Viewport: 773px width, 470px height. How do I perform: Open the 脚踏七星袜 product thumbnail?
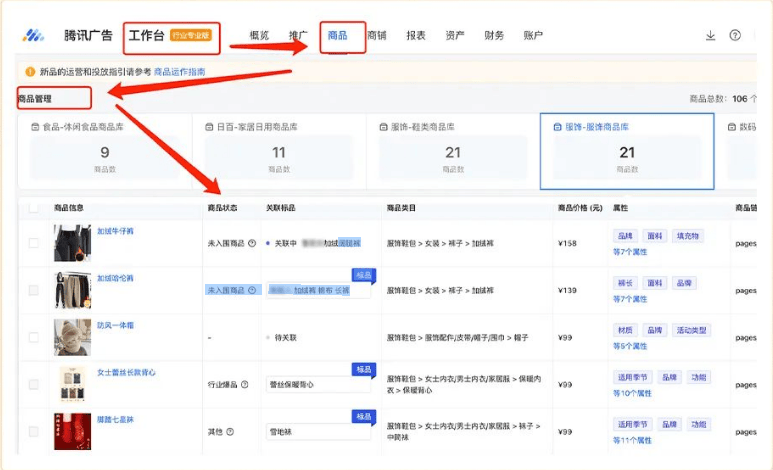[72, 432]
